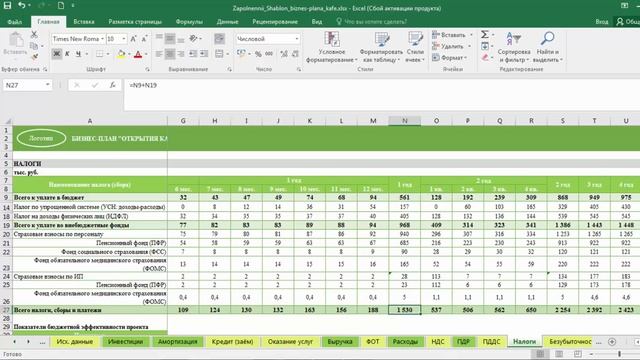Apply red font color A
Image resolution: width=640 pixels, height=360 pixels.
[138, 54]
